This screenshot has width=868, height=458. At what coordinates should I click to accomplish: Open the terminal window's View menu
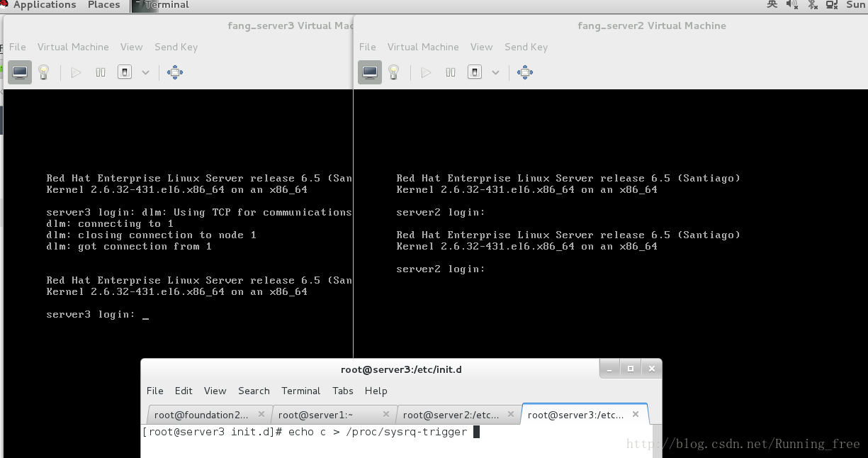click(x=215, y=391)
